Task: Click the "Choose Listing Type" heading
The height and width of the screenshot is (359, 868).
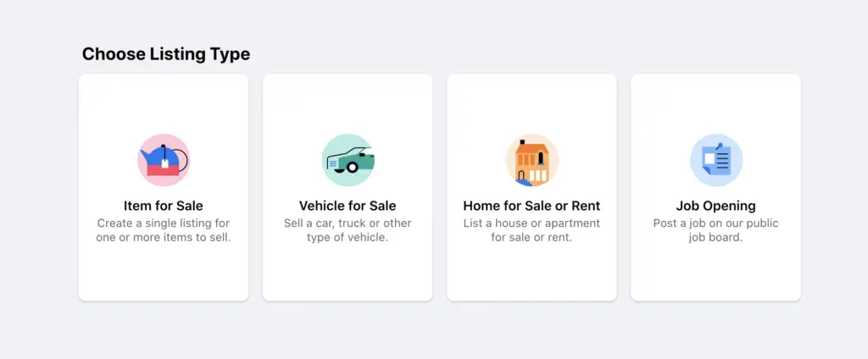Action: [x=166, y=54]
